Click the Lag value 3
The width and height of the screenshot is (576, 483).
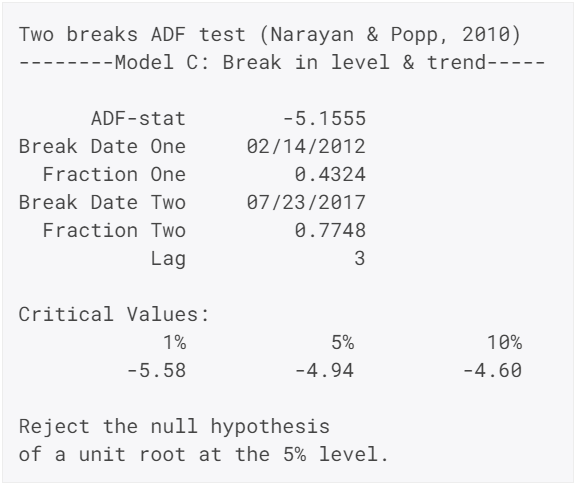point(360,258)
